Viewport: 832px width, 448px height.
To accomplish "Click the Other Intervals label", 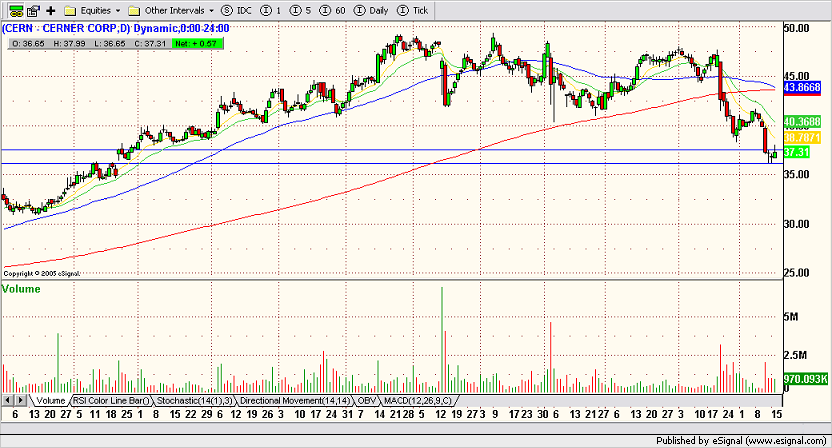I will [x=175, y=11].
